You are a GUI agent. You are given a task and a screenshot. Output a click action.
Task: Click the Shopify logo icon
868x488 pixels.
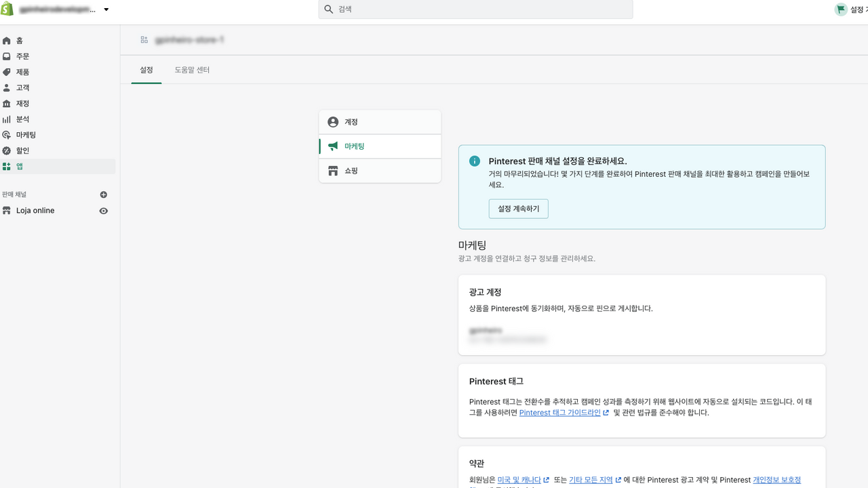point(7,9)
